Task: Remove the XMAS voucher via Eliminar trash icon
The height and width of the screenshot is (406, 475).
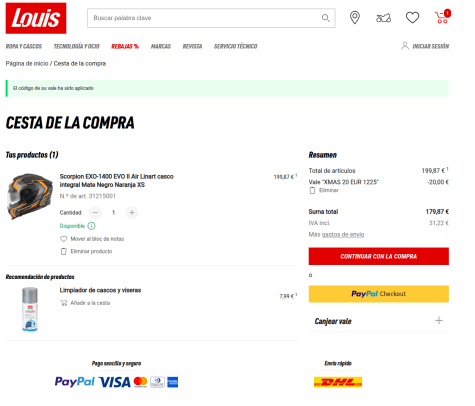Action: coord(312,190)
